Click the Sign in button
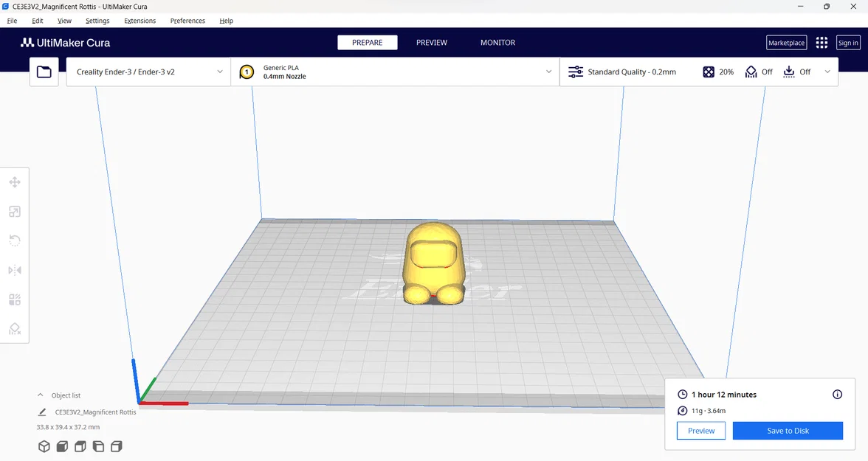 (x=848, y=43)
